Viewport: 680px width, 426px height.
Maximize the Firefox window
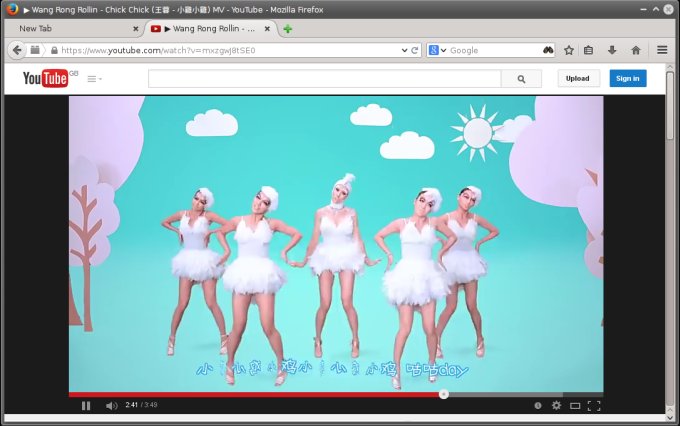click(656, 9)
